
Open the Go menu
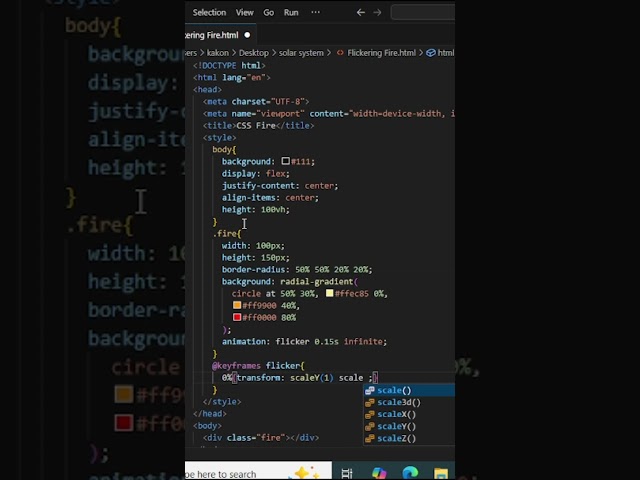[x=269, y=13]
